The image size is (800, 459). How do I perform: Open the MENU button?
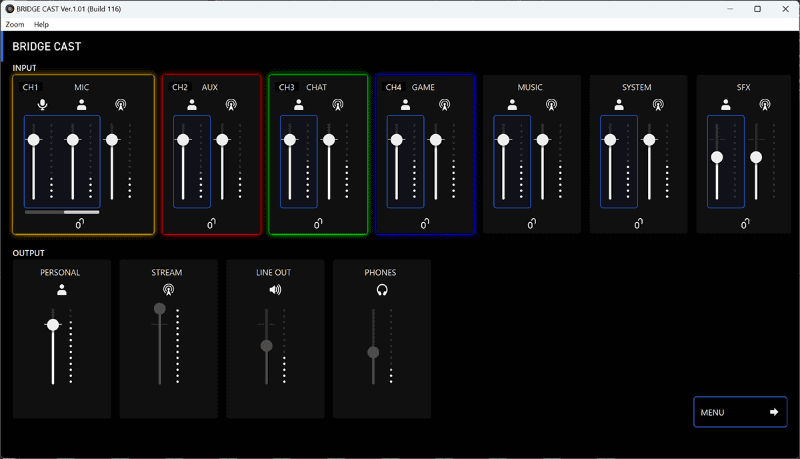point(740,412)
